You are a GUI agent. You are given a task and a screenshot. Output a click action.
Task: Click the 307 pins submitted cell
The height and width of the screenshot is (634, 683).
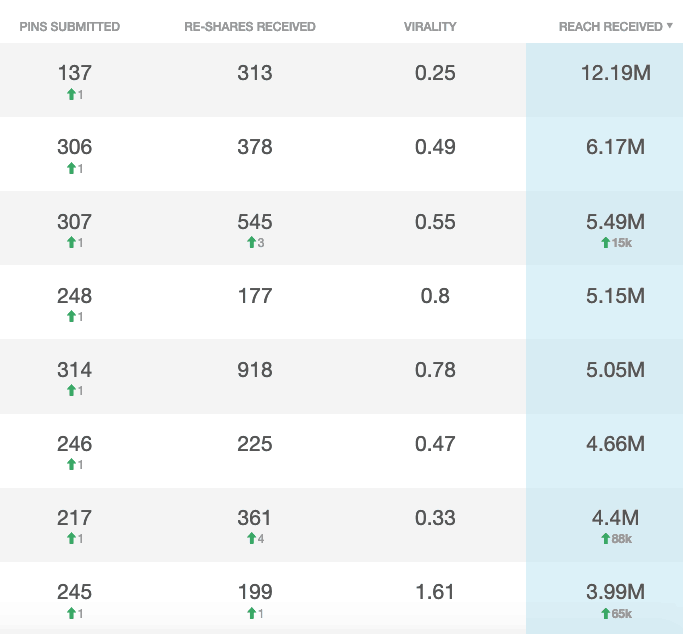(x=74, y=222)
